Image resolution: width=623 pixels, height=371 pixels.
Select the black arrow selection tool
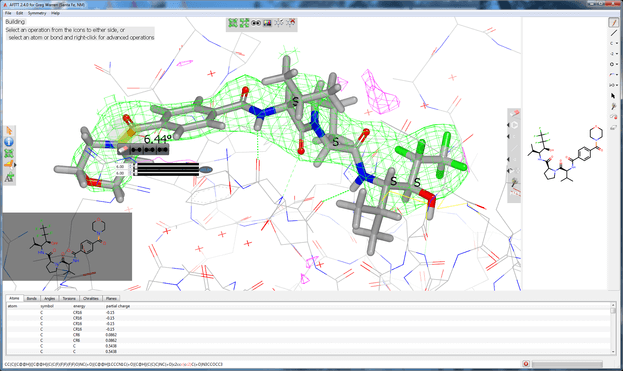[x=613, y=96]
